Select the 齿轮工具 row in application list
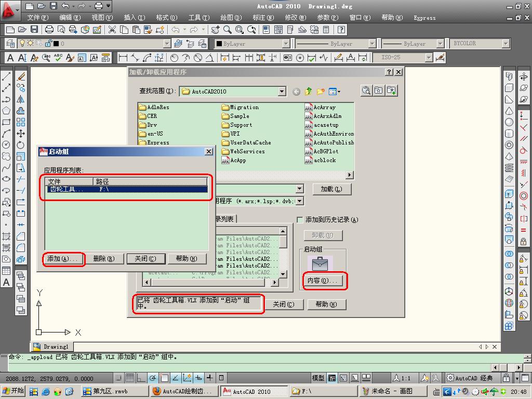 (126, 189)
